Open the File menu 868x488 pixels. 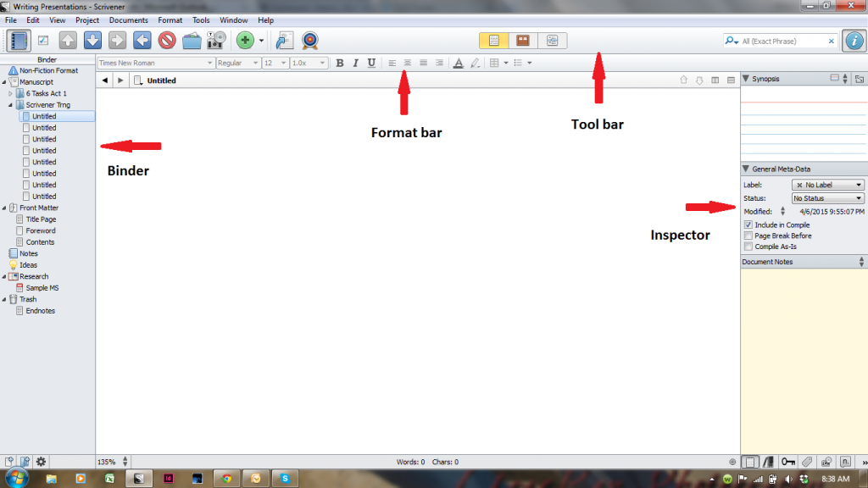(x=10, y=20)
